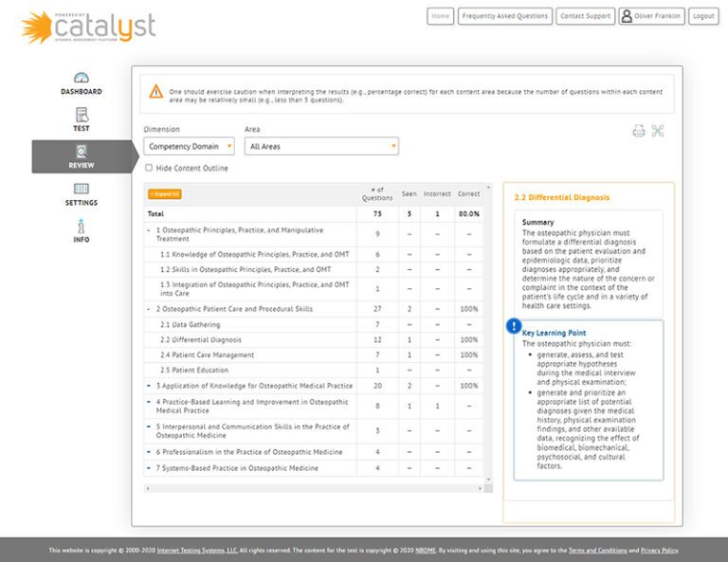Collapse the Osteopathic Patient Care and Procedural Skills row
Viewport: 728px width, 562px height.
pyautogui.click(x=149, y=309)
